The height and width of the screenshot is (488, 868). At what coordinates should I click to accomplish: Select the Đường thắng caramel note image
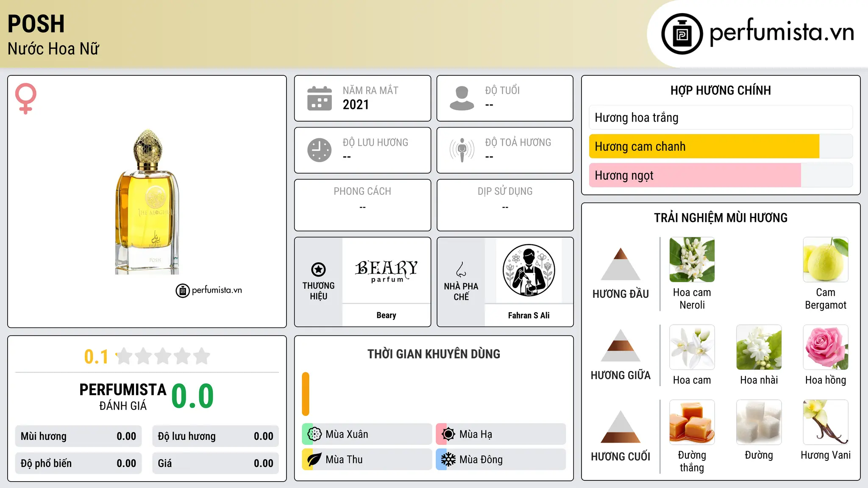point(692,422)
